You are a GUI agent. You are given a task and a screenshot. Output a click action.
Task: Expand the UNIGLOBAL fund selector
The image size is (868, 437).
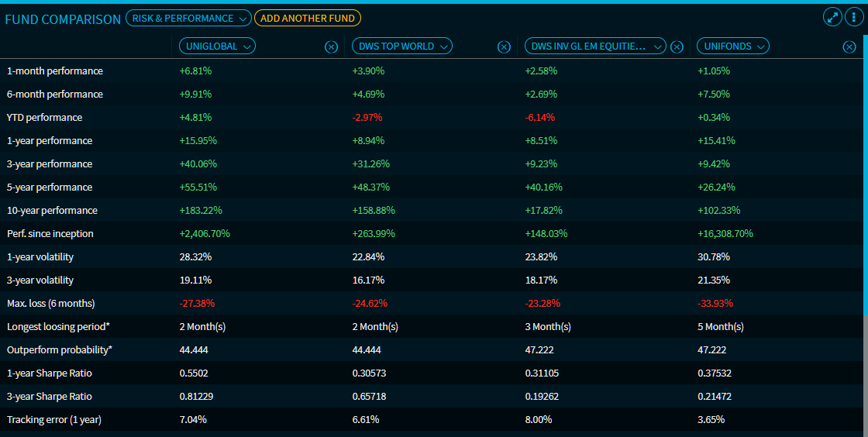pyautogui.click(x=218, y=46)
